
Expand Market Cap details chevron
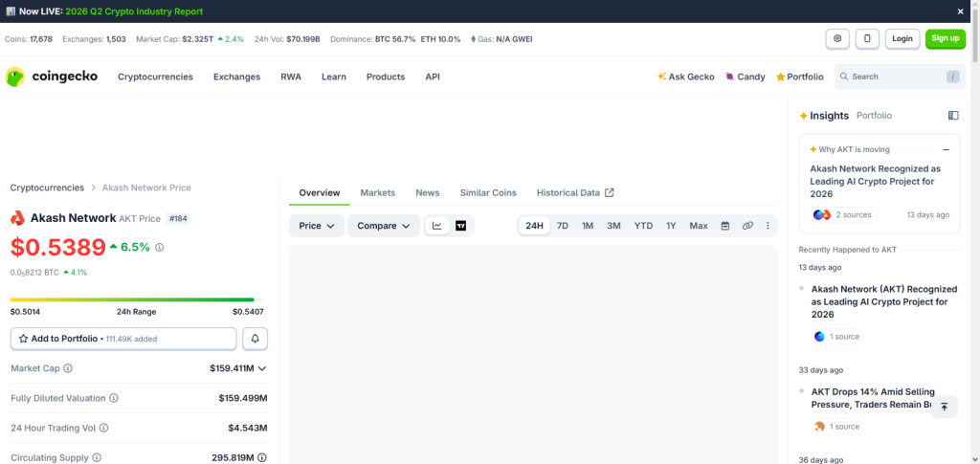coord(262,368)
